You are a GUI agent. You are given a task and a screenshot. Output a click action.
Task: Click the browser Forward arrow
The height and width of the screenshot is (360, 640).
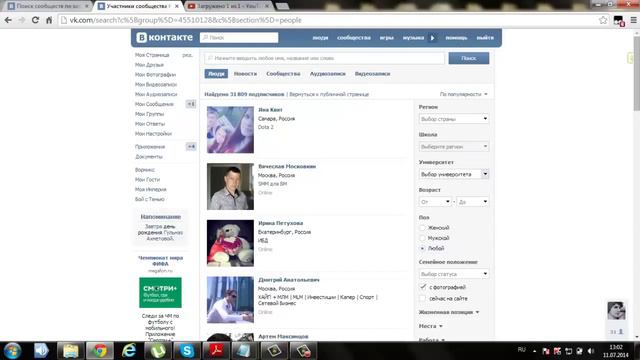(22, 20)
